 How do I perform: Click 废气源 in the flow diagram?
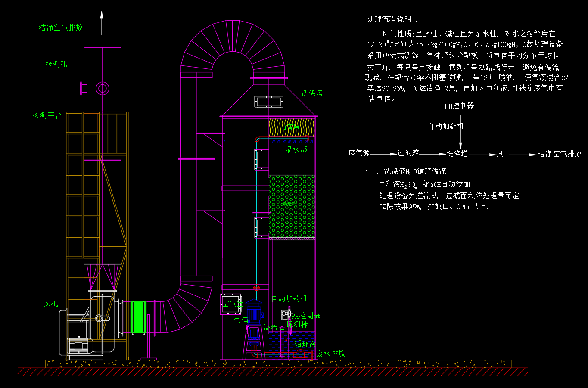359,153
